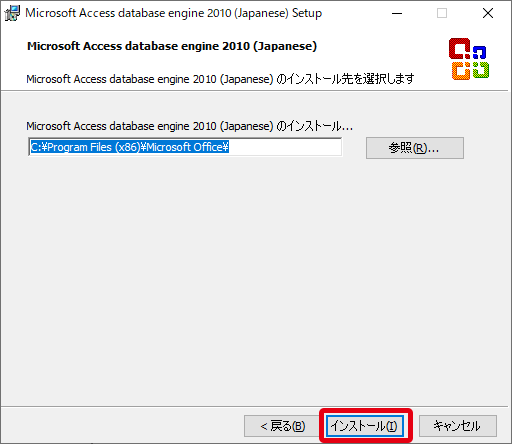Click the window title text ending in 'Setup'
This screenshot has width=512, height=444.
point(174,13)
